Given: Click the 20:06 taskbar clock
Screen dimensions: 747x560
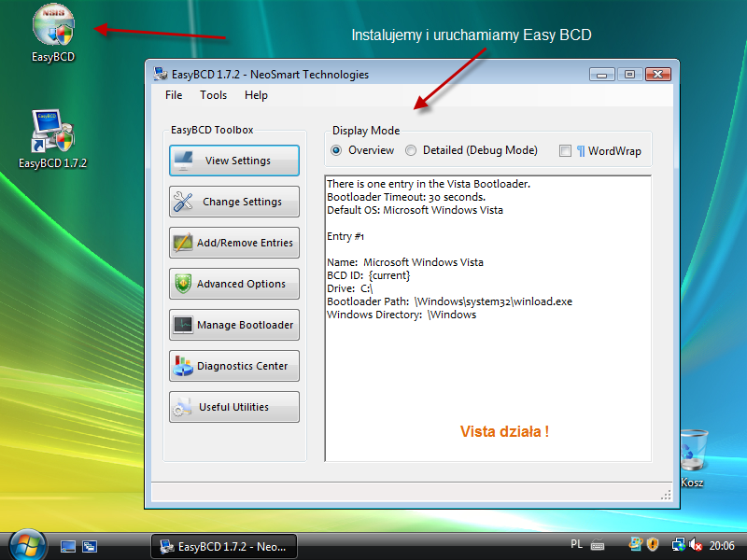Looking at the screenshot, I should coord(721,545).
